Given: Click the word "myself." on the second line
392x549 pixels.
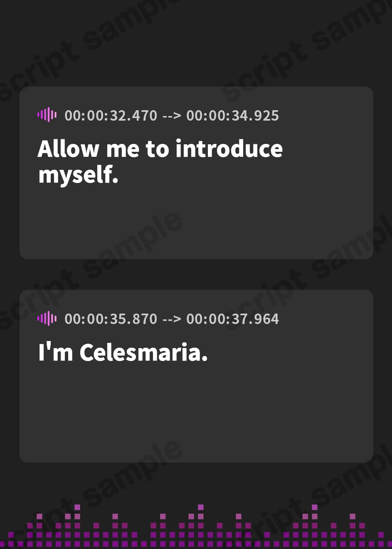Looking at the screenshot, I should coord(78,174).
